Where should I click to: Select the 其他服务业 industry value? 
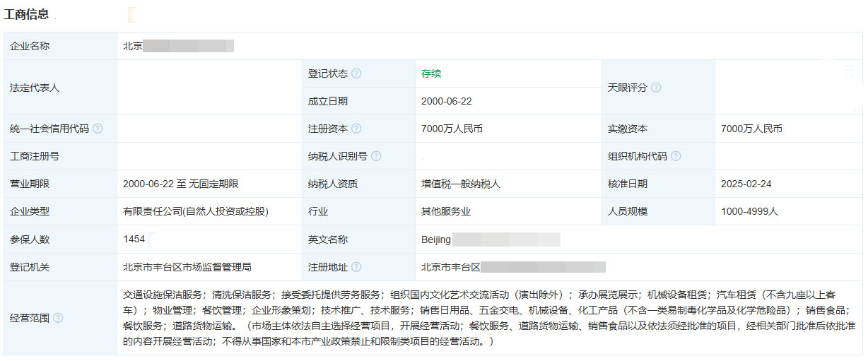pos(446,211)
